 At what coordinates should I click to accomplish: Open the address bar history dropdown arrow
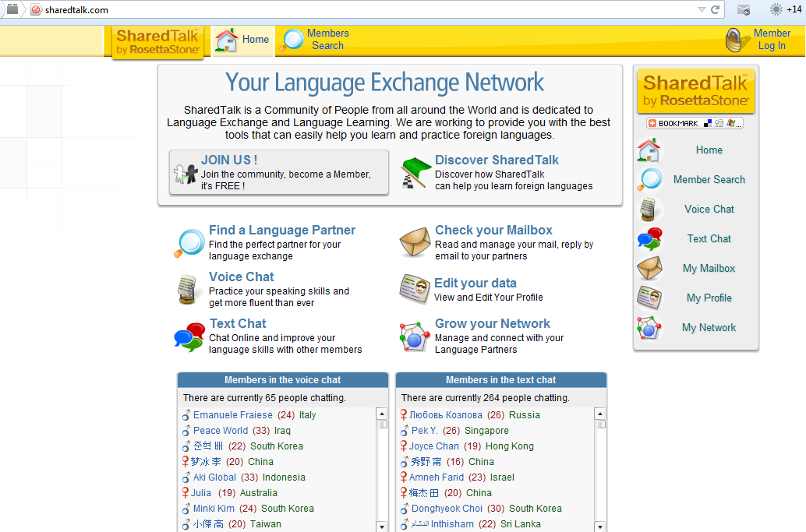(702, 10)
